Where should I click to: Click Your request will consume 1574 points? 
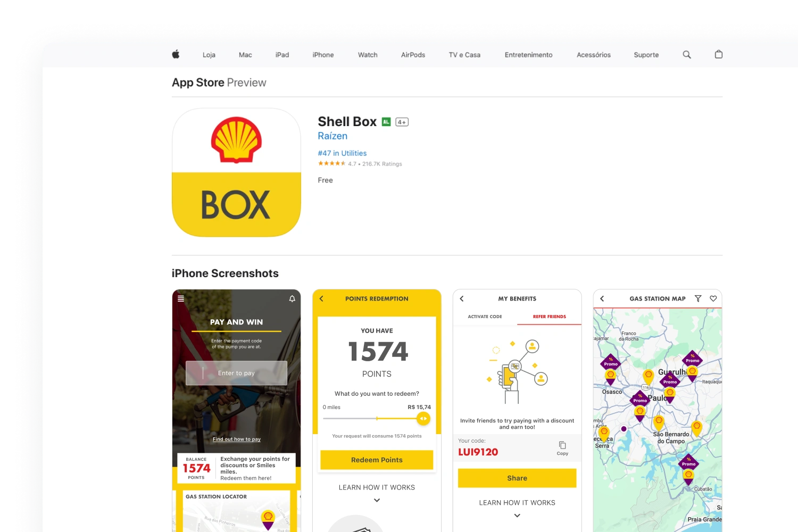(377, 436)
